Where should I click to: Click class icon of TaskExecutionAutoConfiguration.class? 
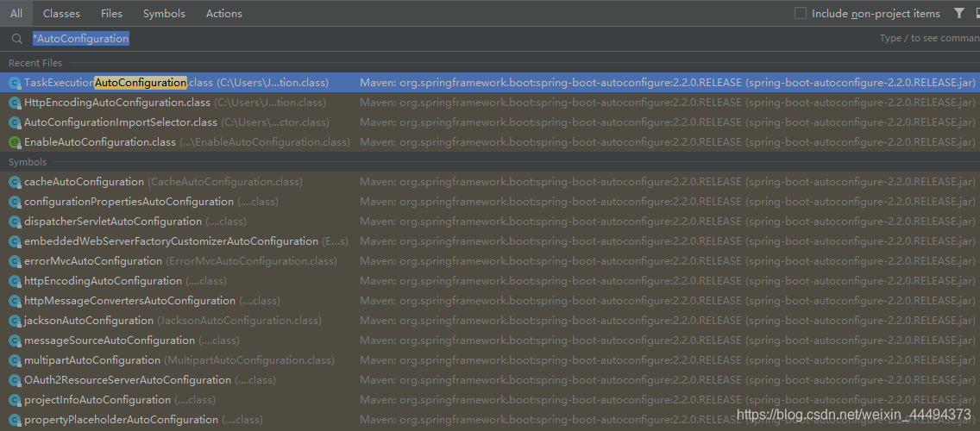coord(15,83)
